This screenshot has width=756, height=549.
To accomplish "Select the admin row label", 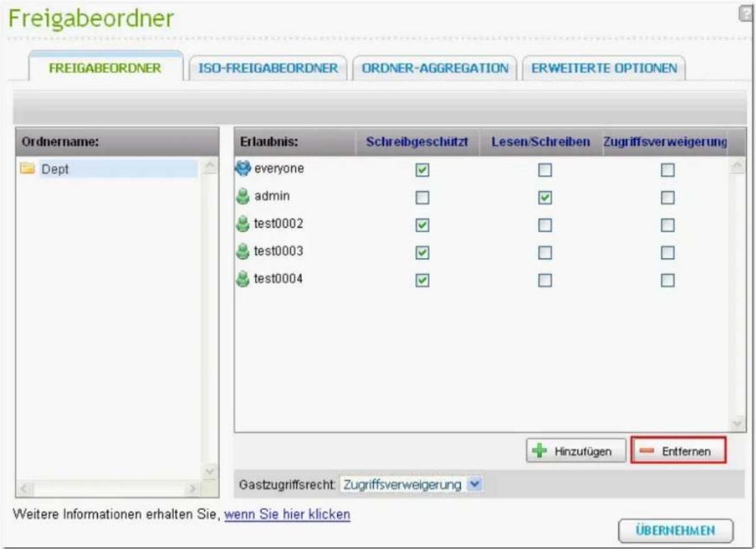I will point(272,196).
